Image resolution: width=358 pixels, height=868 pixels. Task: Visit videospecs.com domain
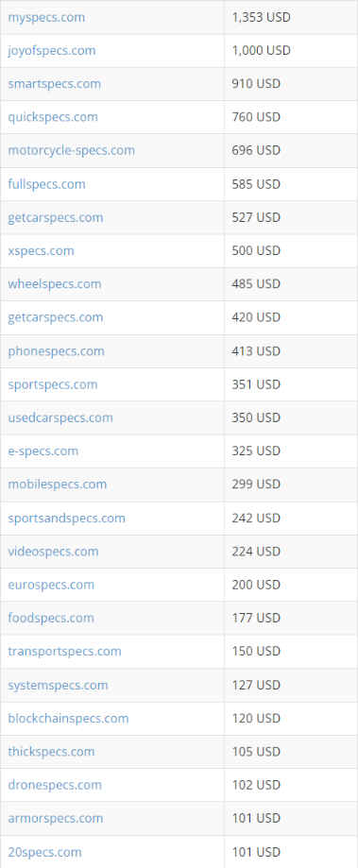(53, 552)
